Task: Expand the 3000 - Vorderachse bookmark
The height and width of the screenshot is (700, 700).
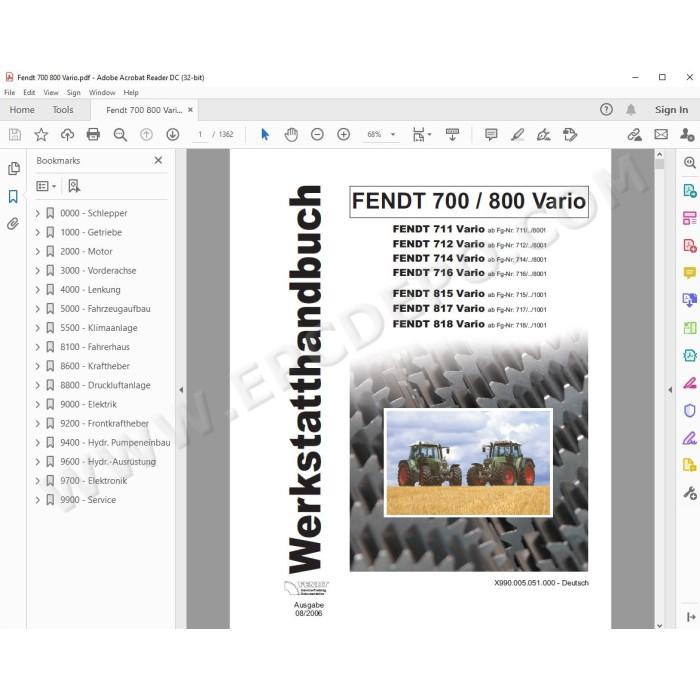Action: tap(38, 271)
